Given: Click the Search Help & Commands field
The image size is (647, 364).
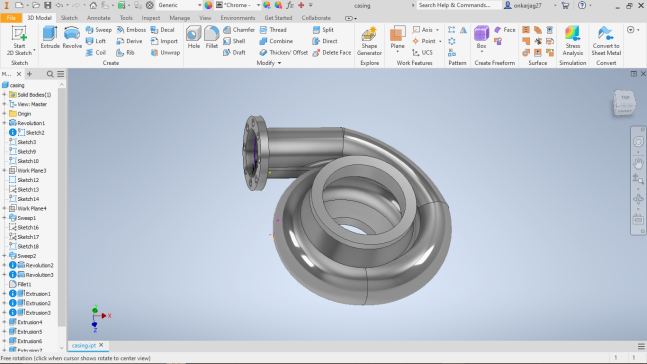Looking at the screenshot, I should pos(458,5).
